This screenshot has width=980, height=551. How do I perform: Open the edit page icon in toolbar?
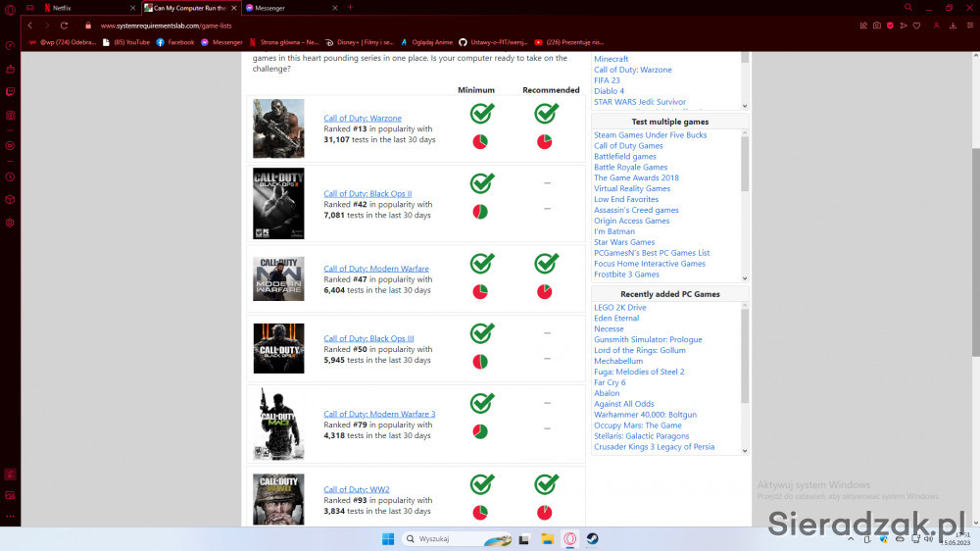pos(863,25)
